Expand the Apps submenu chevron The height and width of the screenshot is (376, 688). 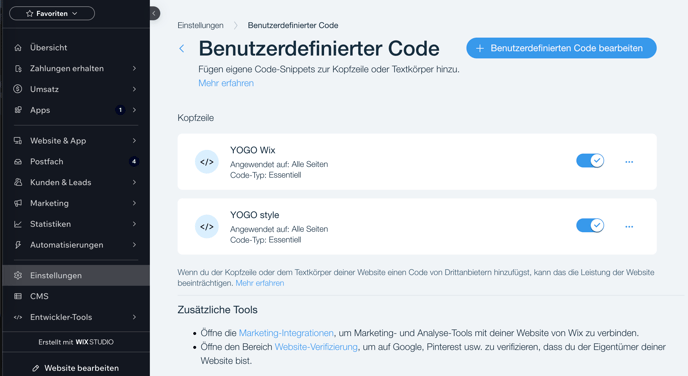(x=134, y=110)
